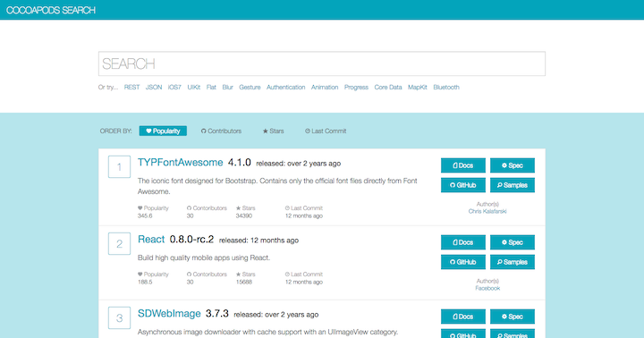Try the Gesture suggested search
The image size is (644, 338).
[250, 87]
